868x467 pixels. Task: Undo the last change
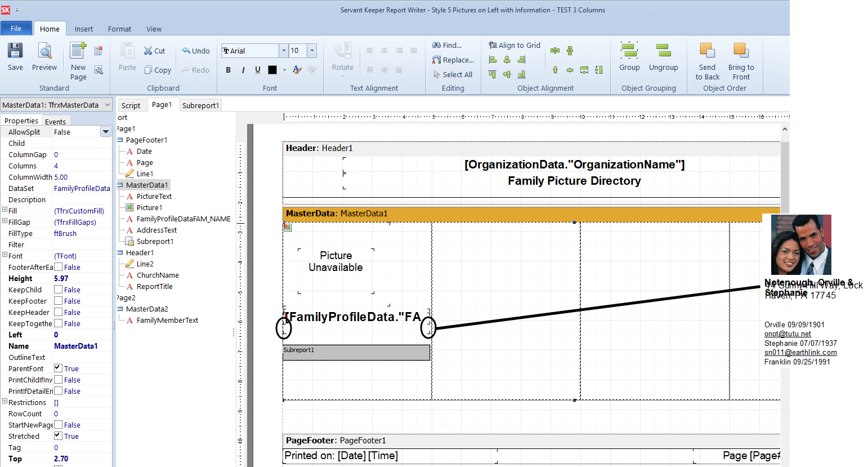pos(195,51)
